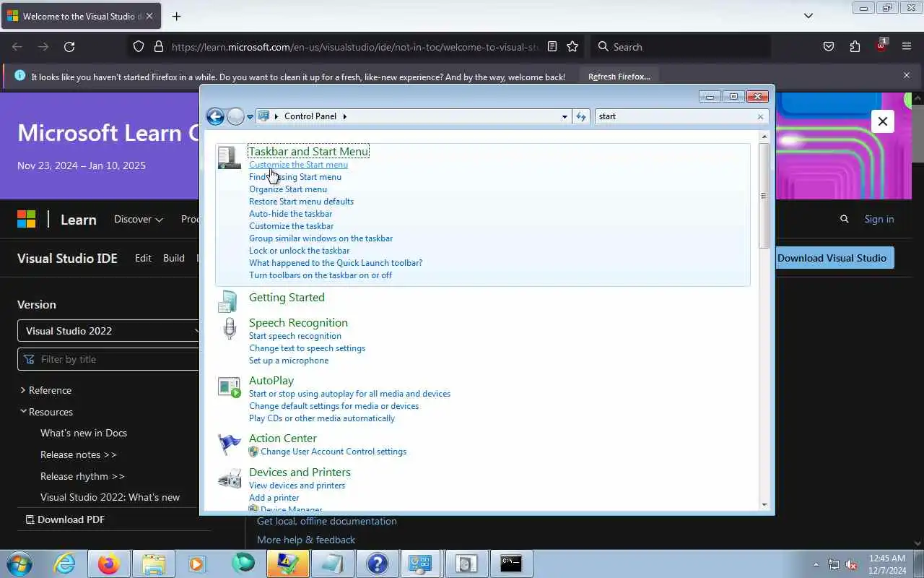The image size is (924, 578).
Task: Click the Speech Recognition microphone icon
Action: click(x=229, y=329)
